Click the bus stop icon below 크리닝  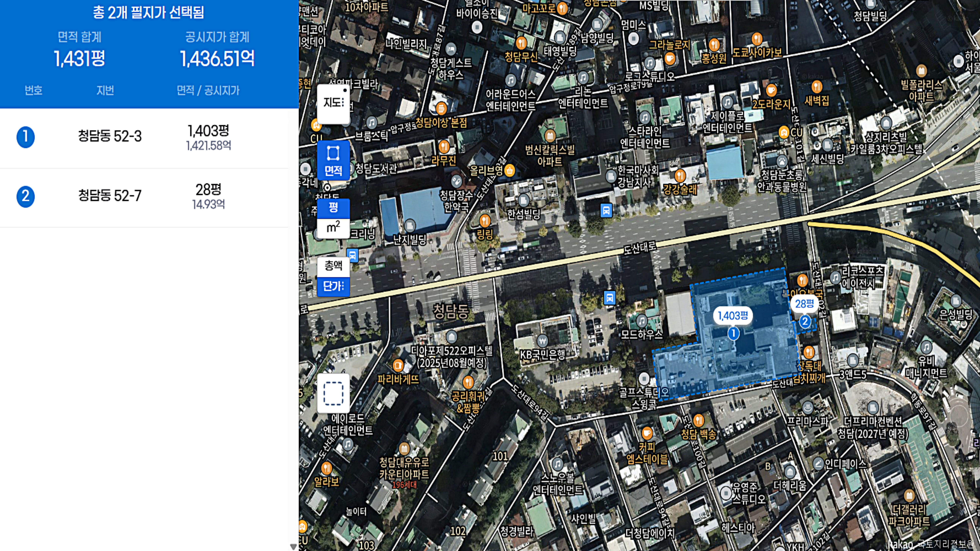pyautogui.click(x=352, y=255)
